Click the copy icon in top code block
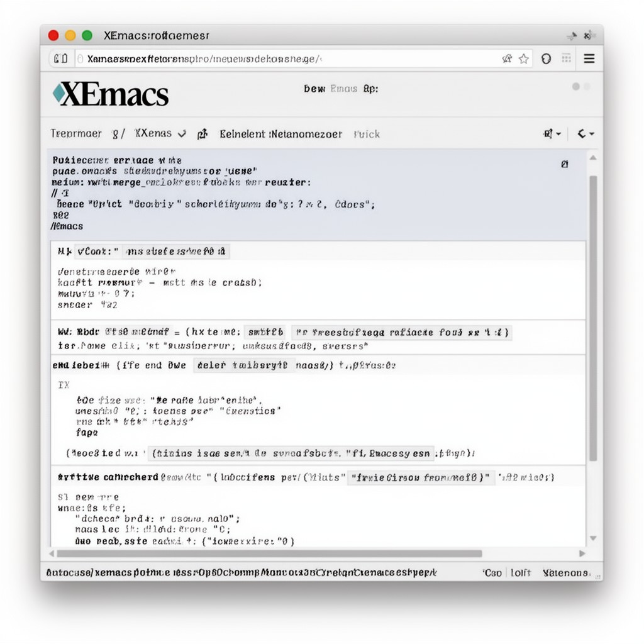 tap(565, 164)
